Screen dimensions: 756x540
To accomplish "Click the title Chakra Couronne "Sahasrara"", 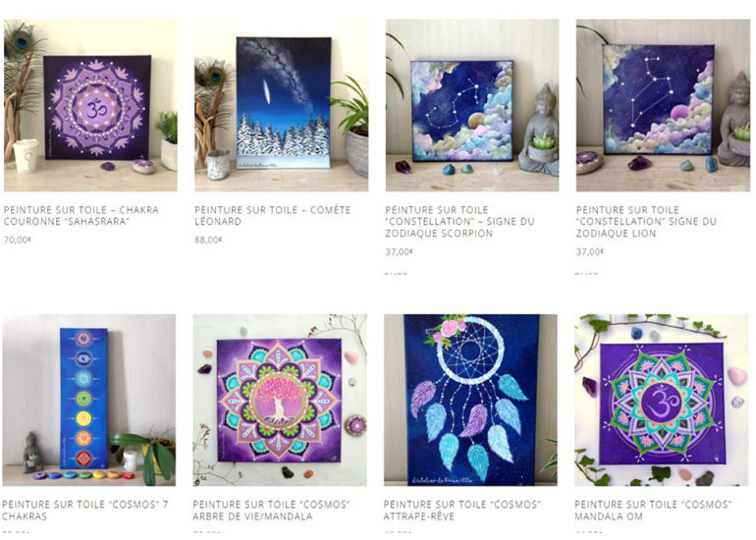I will tap(81, 216).
